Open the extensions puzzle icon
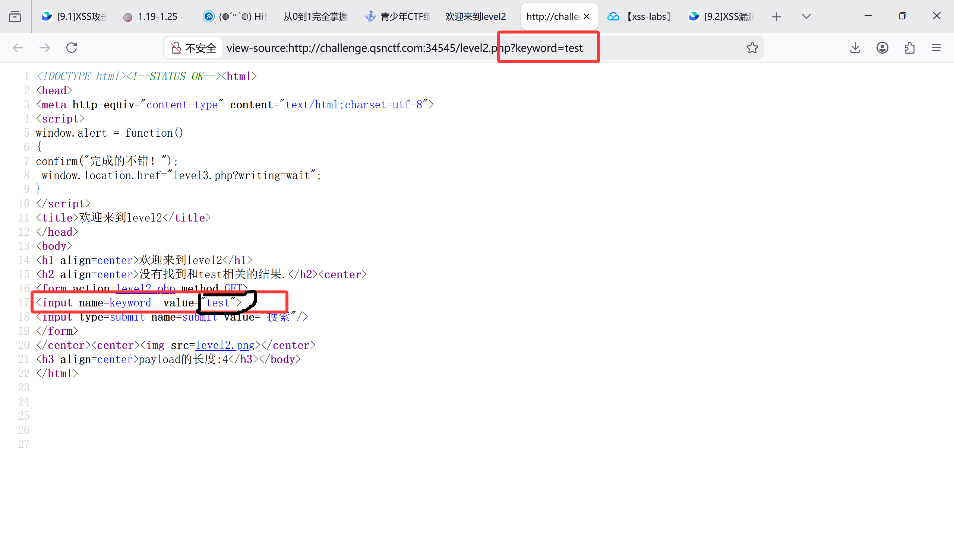954x560 pixels. pyautogui.click(x=909, y=48)
